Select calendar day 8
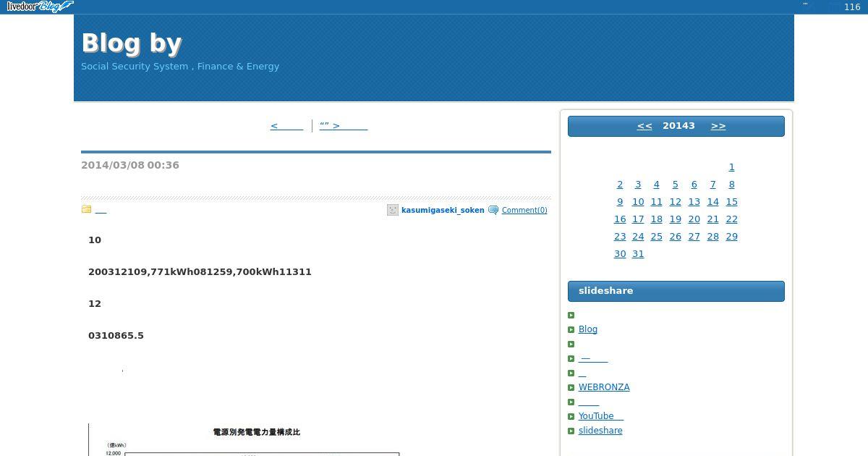This screenshot has height=456, width=868. (731, 185)
